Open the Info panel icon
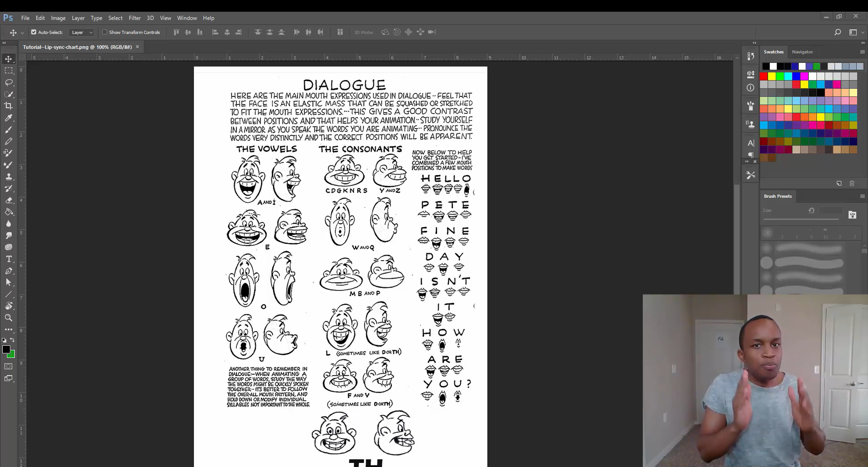The height and width of the screenshot is (467, 868). (x=751, y=88)
